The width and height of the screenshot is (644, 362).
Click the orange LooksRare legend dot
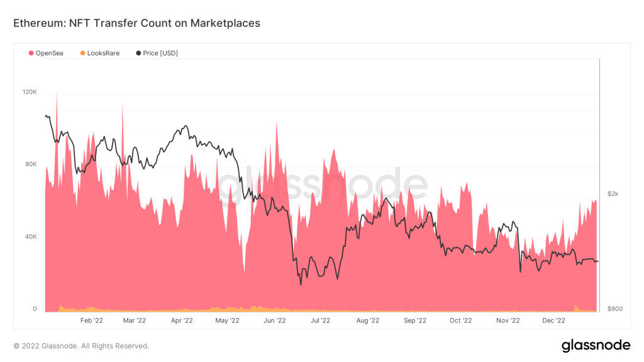point(82,53)
